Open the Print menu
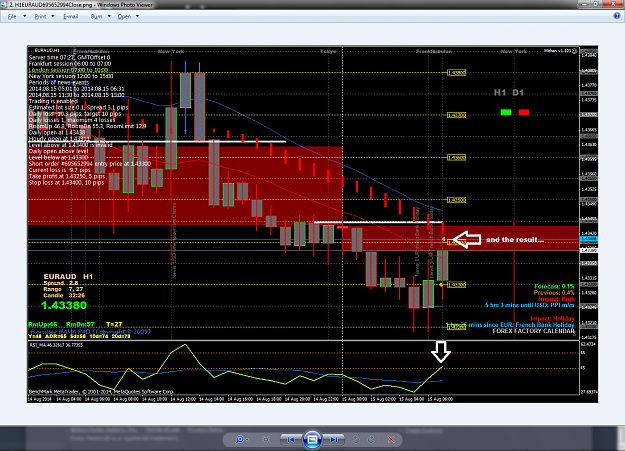The height and width of the screenshot is (451, 625). [x=40, y=16]
